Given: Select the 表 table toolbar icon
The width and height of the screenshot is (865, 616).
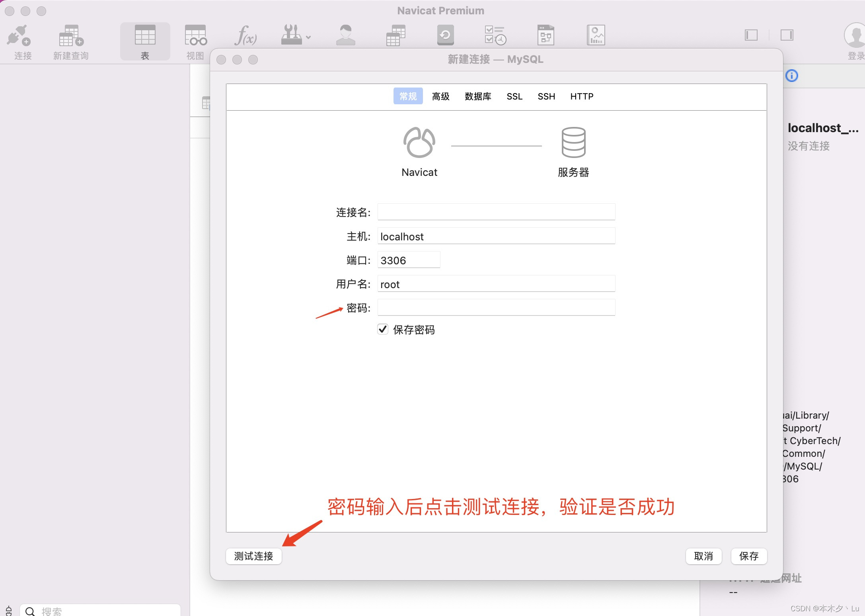Looking at the screenshot, I should pos(145,36).
